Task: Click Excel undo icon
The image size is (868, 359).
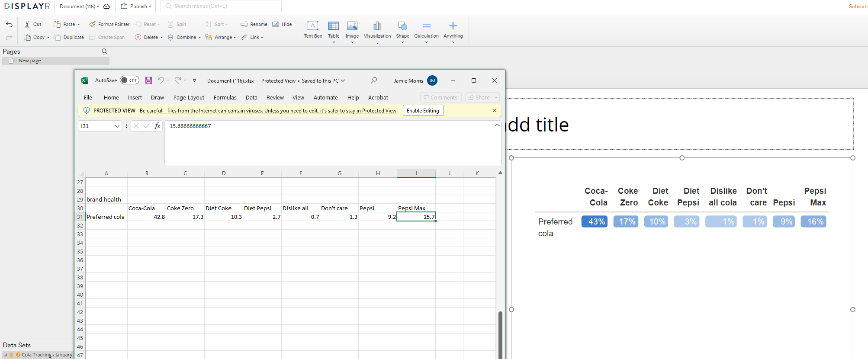Action: [161, 80]
